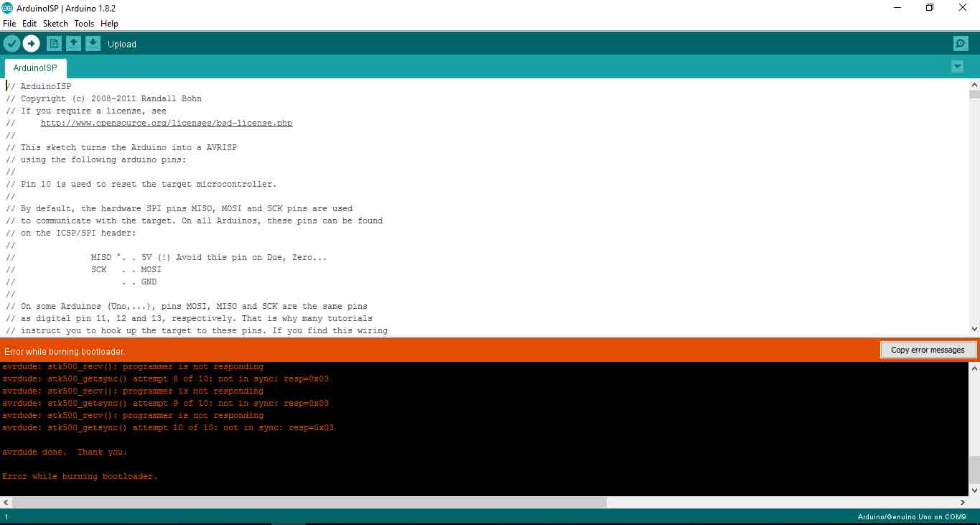Restore down the Arduino IDE window

tap(930, 8)
